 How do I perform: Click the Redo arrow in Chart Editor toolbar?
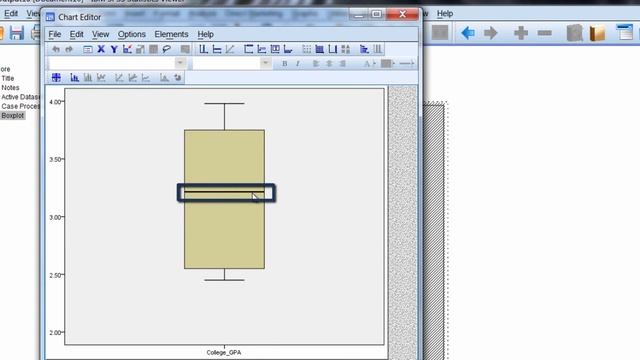69,49
